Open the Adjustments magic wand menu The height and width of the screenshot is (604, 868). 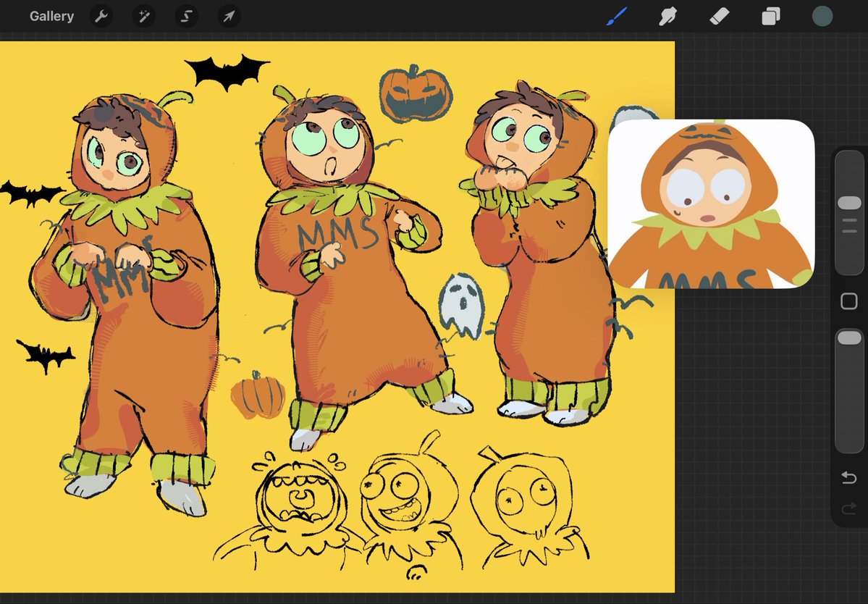pyautogui.click(x=144, y=16)
